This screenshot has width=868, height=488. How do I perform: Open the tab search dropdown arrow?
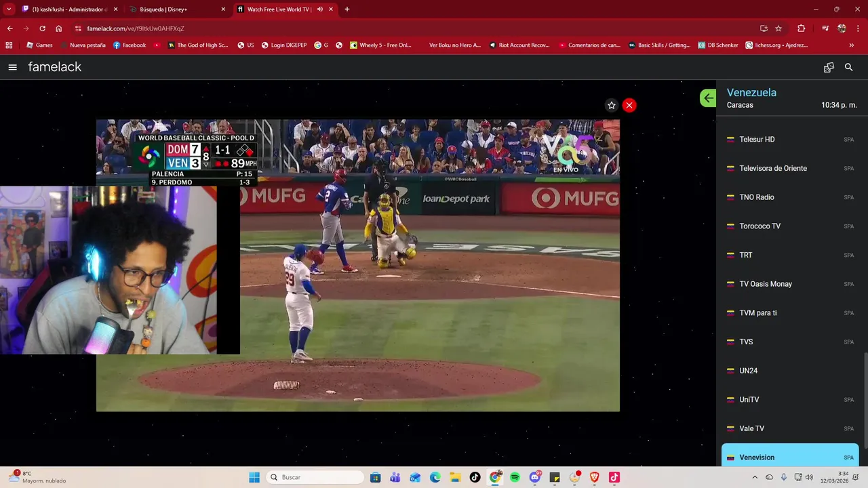9,9
